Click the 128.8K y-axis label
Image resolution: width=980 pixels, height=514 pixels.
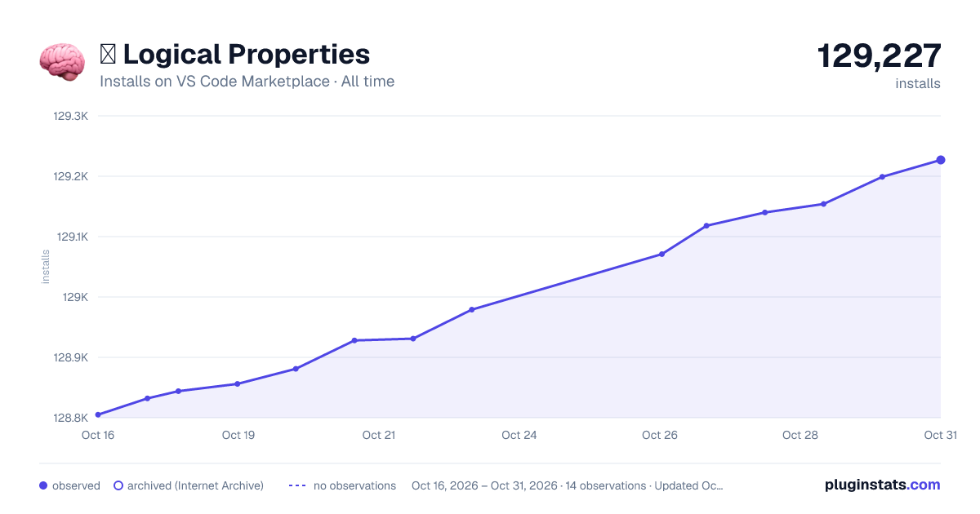point(71,418)
